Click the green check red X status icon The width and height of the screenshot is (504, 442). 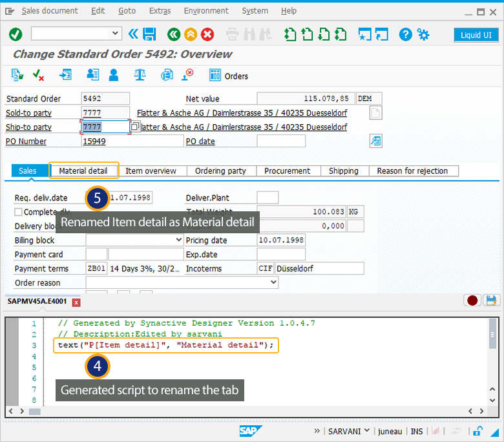[x=38, y=75]
